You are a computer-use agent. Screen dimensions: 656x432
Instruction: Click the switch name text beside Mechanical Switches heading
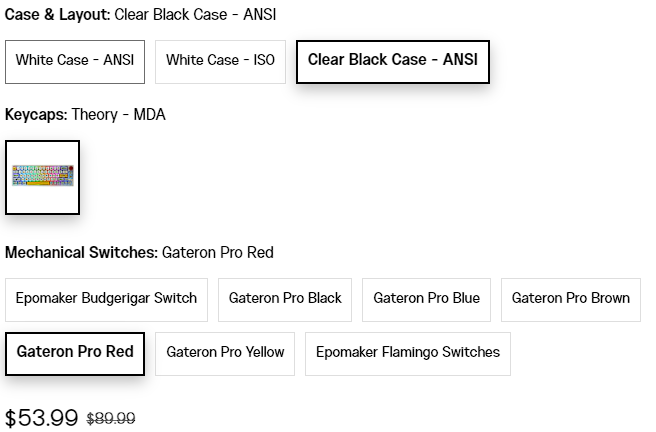pos(217,253)
